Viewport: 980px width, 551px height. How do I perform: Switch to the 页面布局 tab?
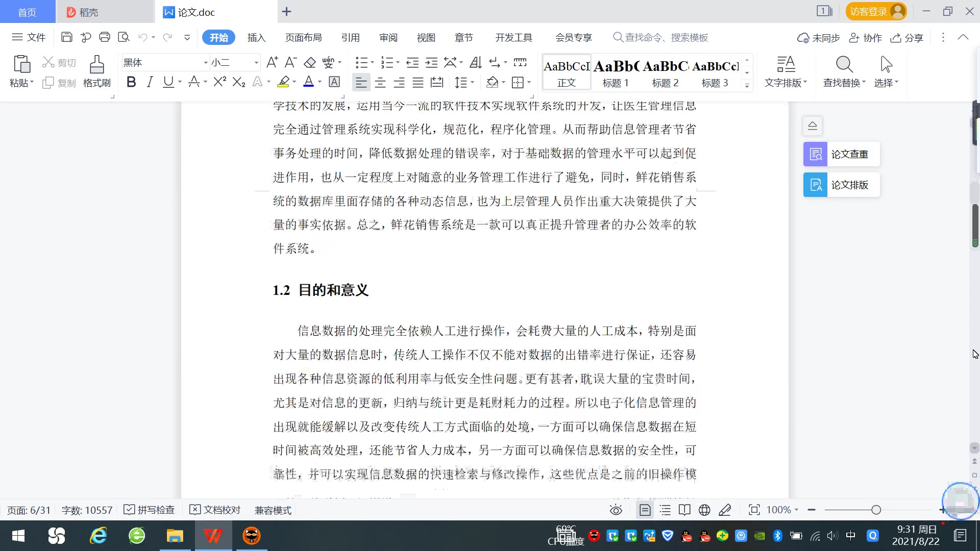pos(303,37)
